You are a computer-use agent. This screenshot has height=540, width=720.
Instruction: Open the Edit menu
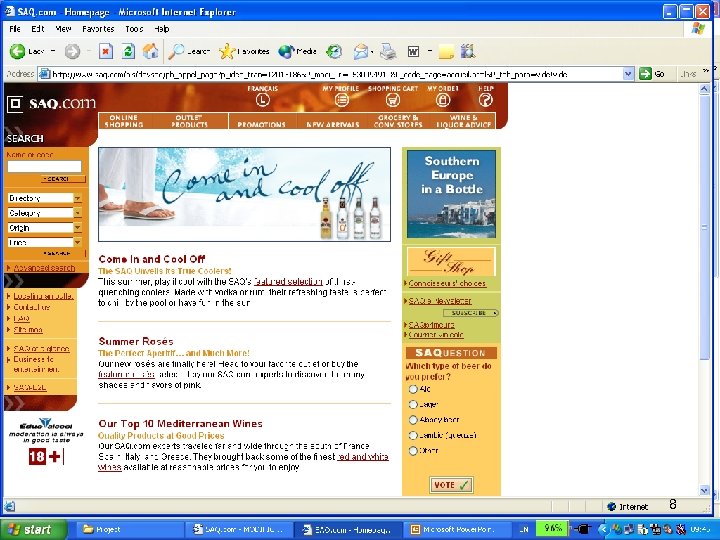click(37, 29)
